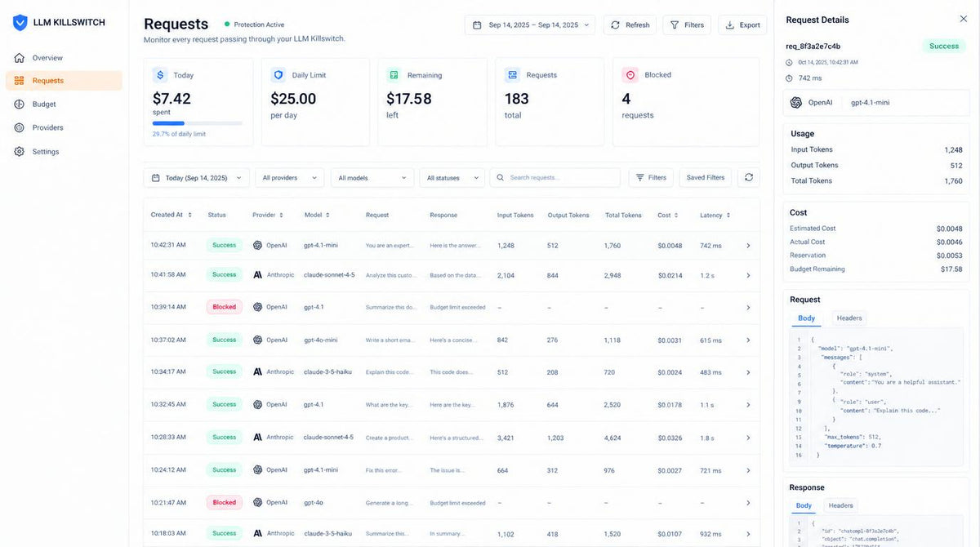Switch to the Headers tab under Request
This screenshot has width=980, height=547.
(x=849, y=318)
